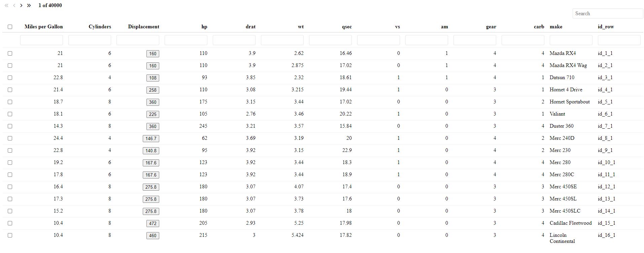
Task: Sort by the make column header
Action: click(x=556, y=27)
